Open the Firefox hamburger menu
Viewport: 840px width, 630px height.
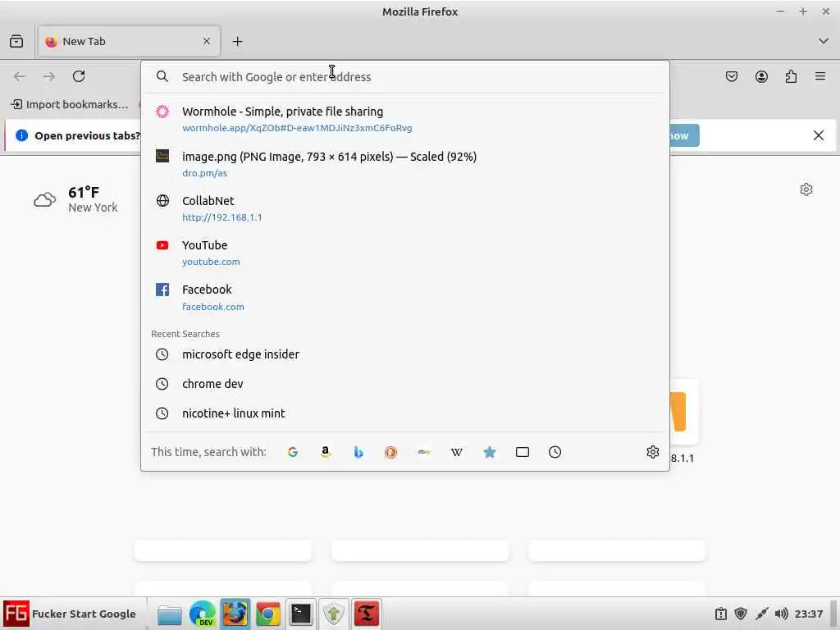(820, 76)
